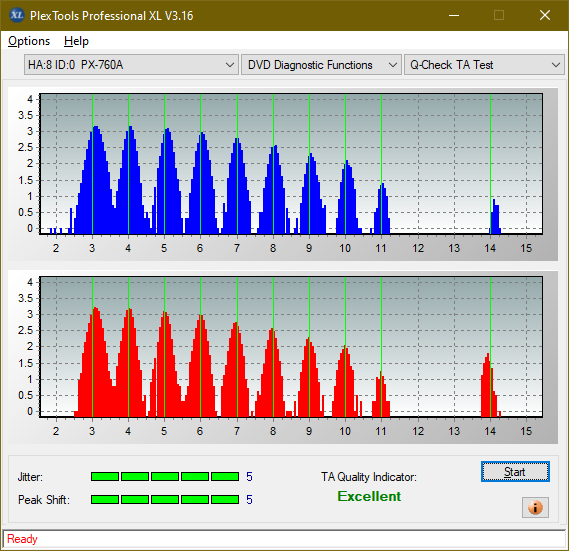Click the Ready status bar

tap(284, 539)
